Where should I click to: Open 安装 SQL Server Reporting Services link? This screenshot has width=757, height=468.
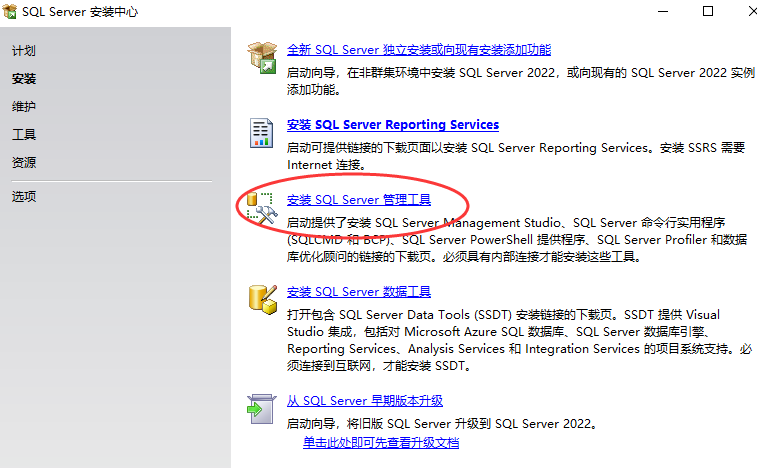tap(393, 125)
